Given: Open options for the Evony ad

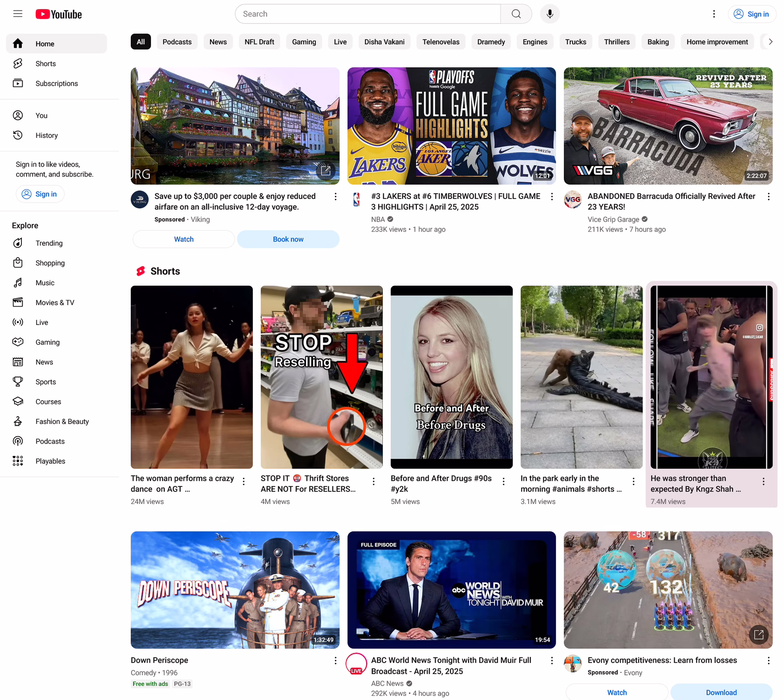Looking at the screenshot, I should tap(768, 661).
